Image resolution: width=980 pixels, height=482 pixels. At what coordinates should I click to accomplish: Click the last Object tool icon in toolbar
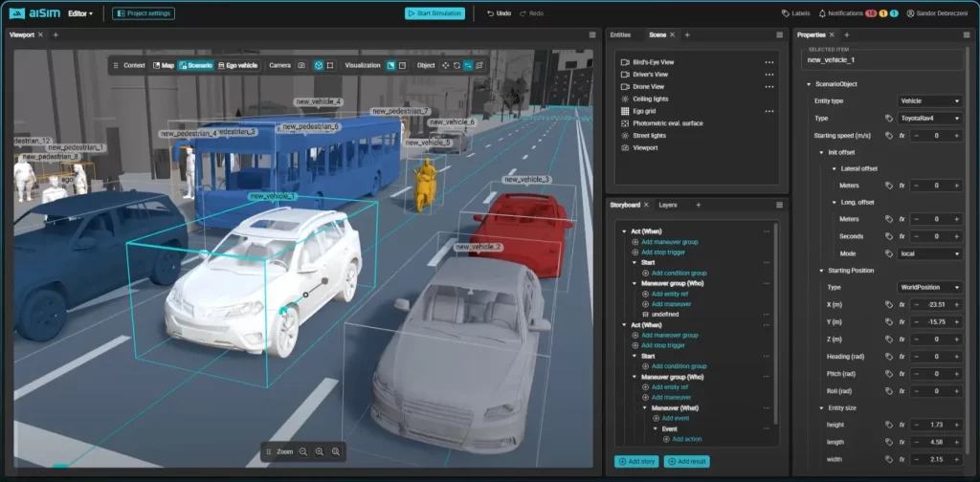(479, 65)
